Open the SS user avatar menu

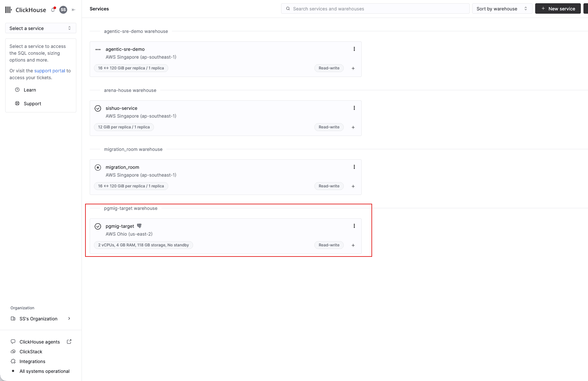pyautogui.click(x=63, y=10)
